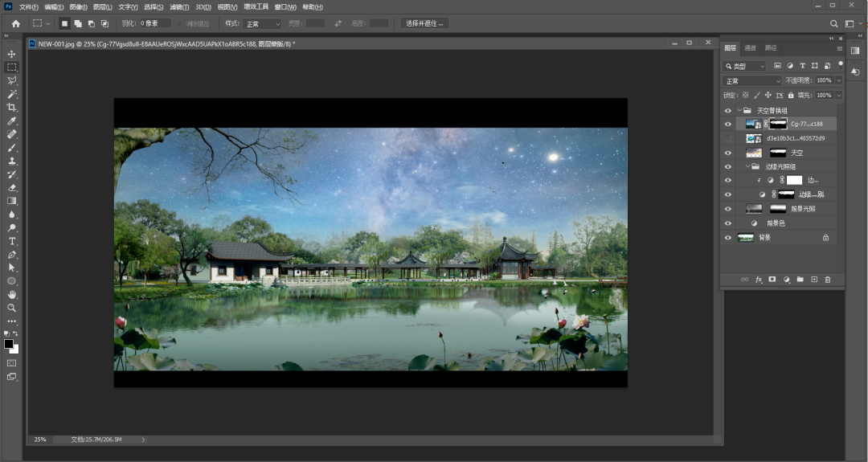Hide the 天空 layer

click(728, 153)
